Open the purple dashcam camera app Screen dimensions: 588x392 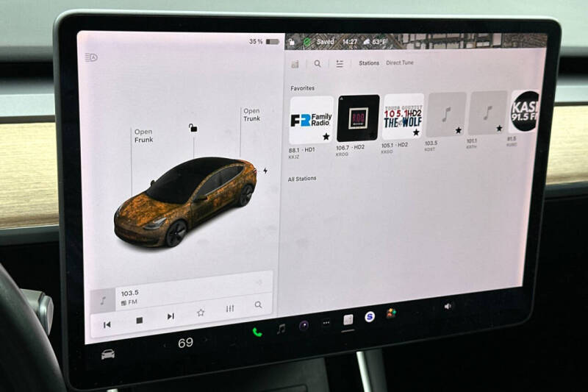click(304, 326)
